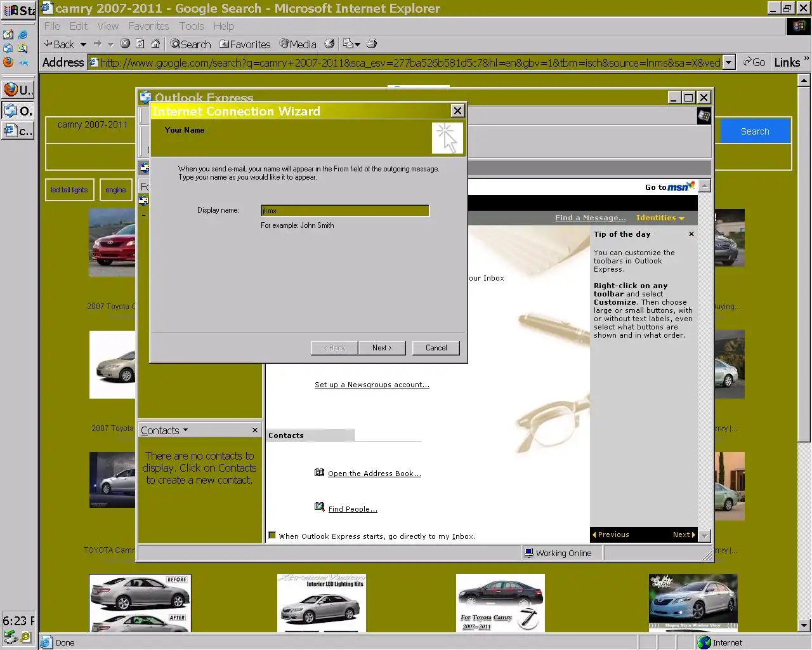This screenshot has height=650, width=812.
Task: Click Next in Tip of the day
Action: coord(684,534)
